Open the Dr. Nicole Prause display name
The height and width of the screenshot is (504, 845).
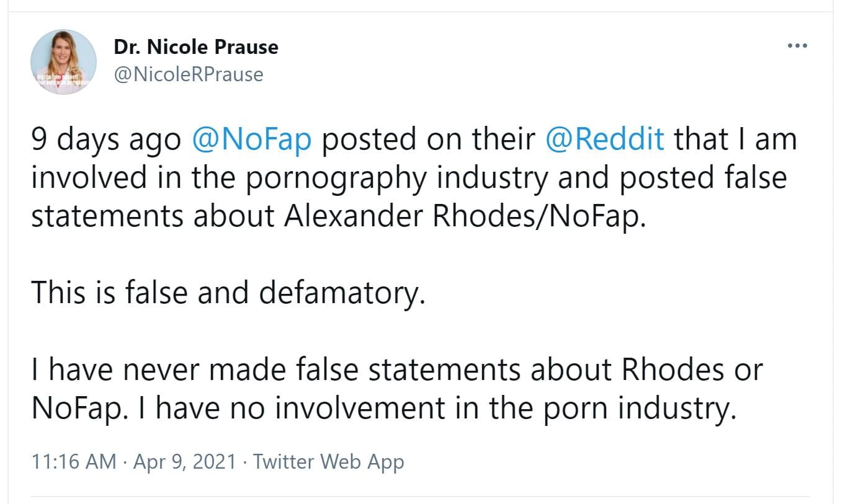[196, 47]
